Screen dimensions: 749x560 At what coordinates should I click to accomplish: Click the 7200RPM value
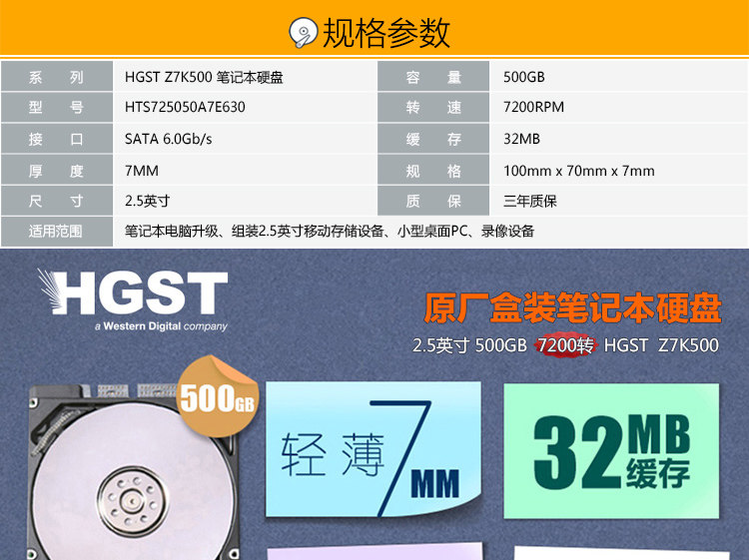click(533, 107)
